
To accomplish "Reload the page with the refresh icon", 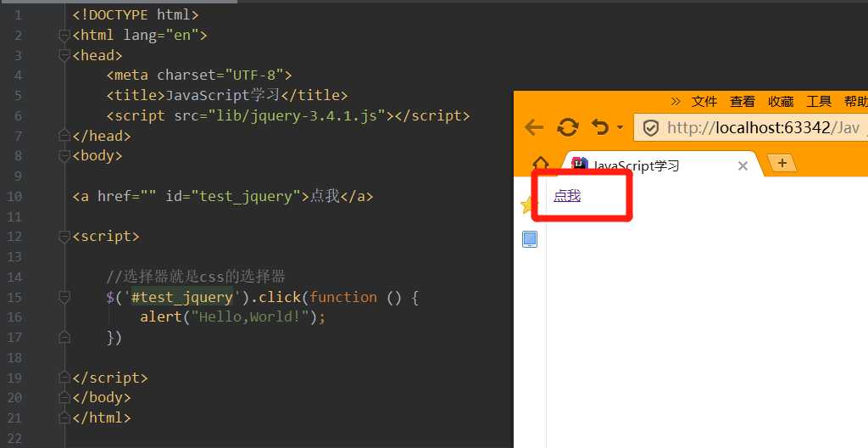I will [x=568, y=128].
